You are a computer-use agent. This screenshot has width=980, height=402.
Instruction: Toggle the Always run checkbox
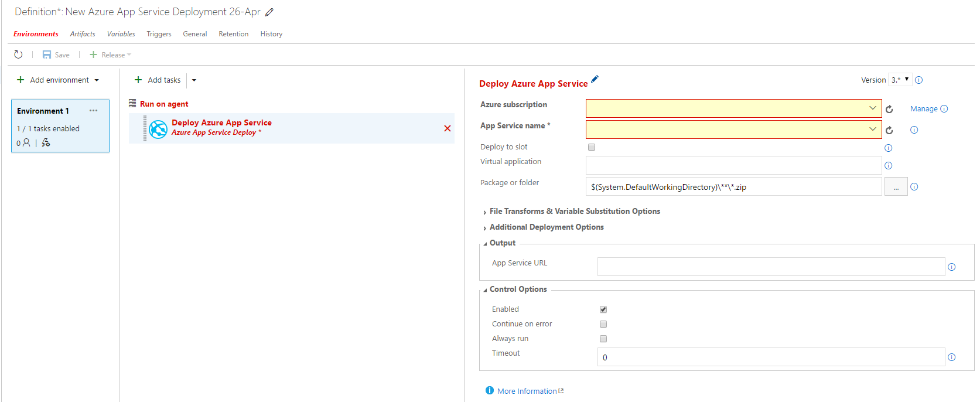pos(603,339)
